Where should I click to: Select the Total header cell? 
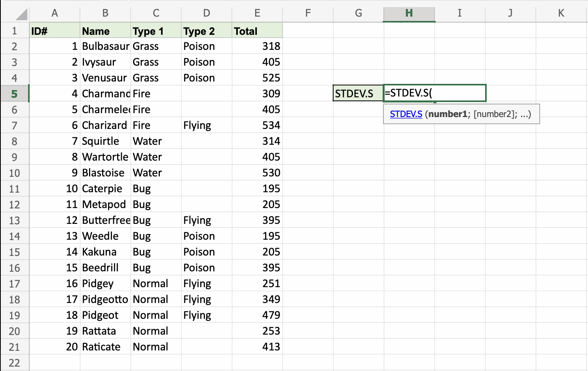point(257,30)
